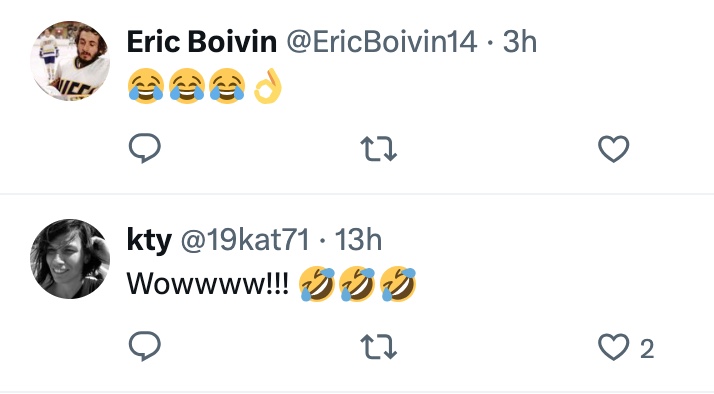Image resolution: width=714 pixels, height=394 pixels.
Task: Open the @19kat71 handle link
Action: click(245, 240)
